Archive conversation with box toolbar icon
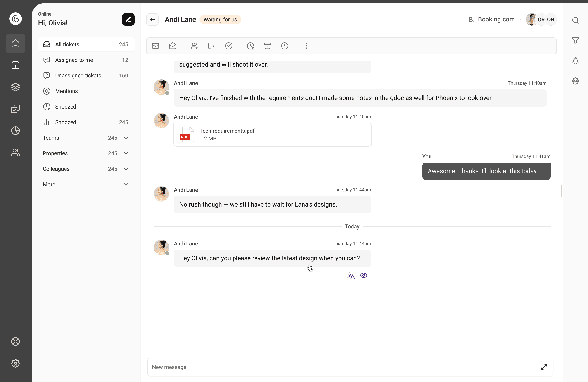The height and width of the screenshot is (382, 588). (268, 46)
